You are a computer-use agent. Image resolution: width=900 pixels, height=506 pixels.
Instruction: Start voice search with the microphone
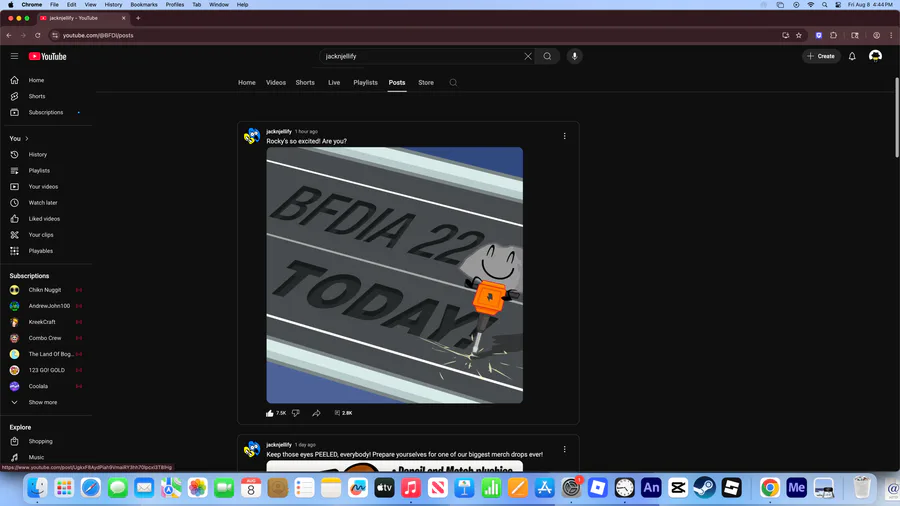pos(575,56)
